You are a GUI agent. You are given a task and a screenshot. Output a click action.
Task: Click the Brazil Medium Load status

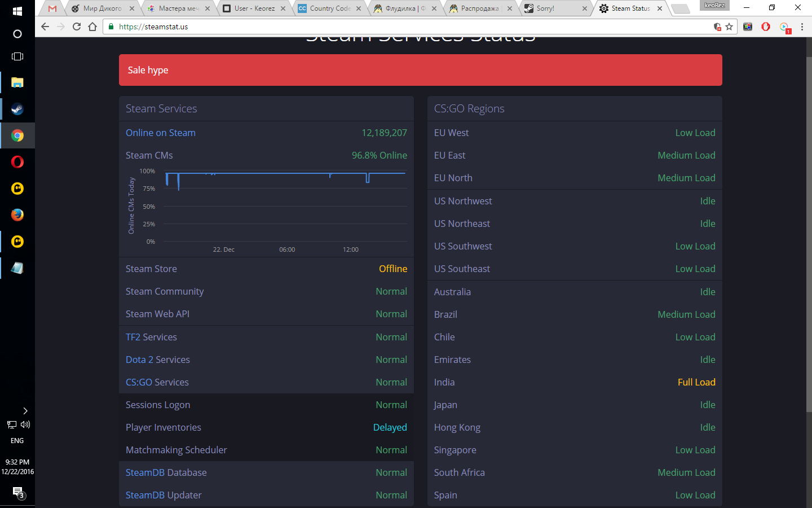tap(686, 314)
